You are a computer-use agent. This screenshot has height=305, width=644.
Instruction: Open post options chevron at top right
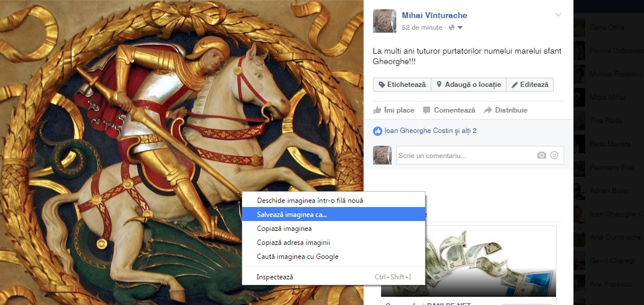(x=558, y=15)
